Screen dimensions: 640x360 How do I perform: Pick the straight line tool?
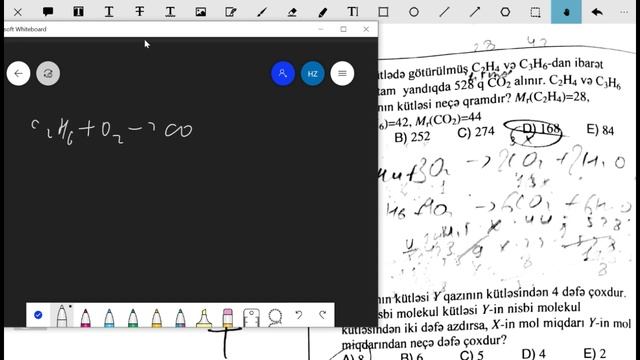pyautogui.click(x=444, y=12)
